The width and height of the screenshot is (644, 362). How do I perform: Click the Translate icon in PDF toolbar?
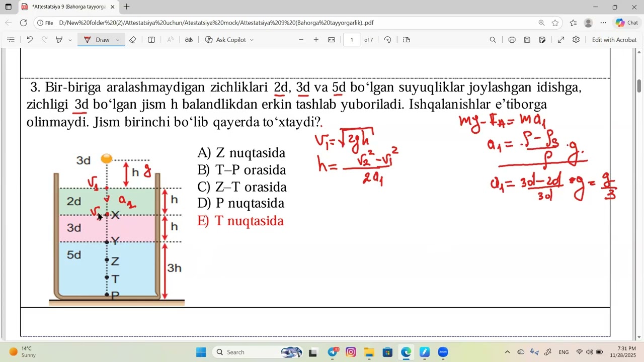pos(189,40)
